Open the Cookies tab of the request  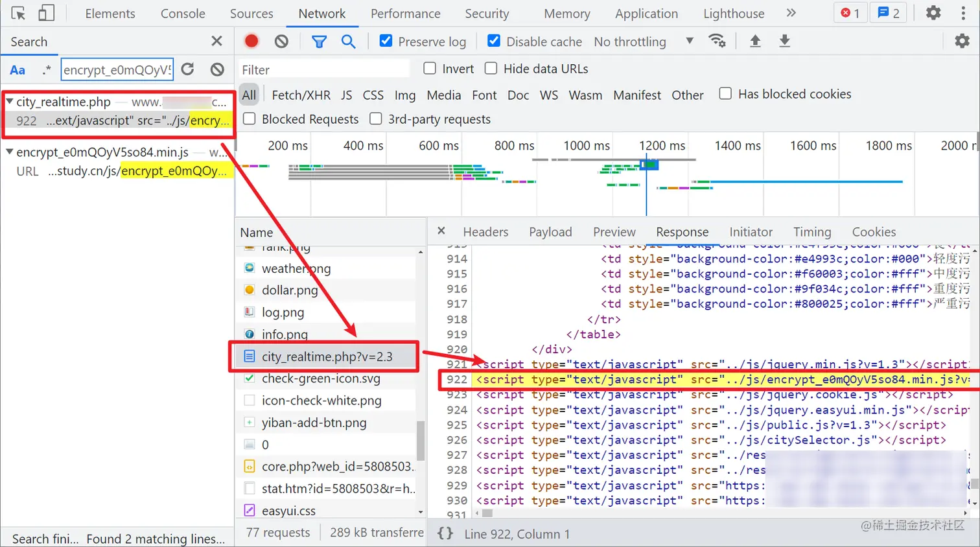(874, 232)
